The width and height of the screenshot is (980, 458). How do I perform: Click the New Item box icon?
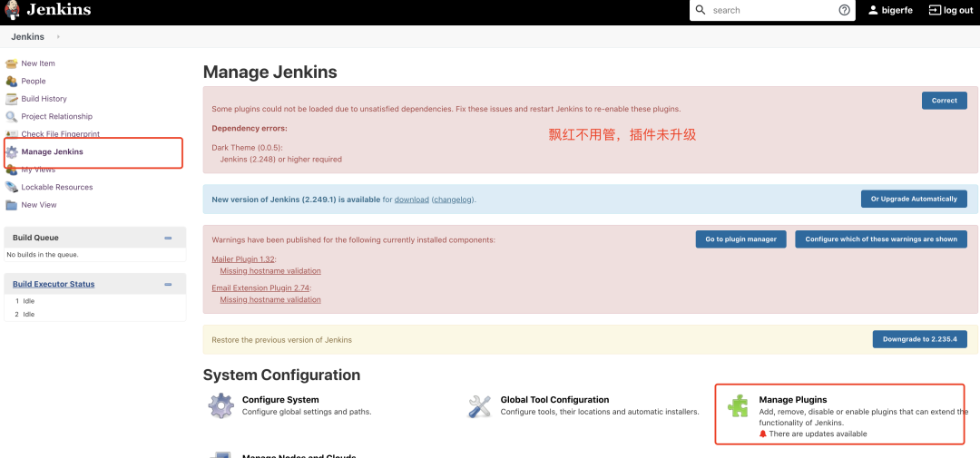(11, 63)
